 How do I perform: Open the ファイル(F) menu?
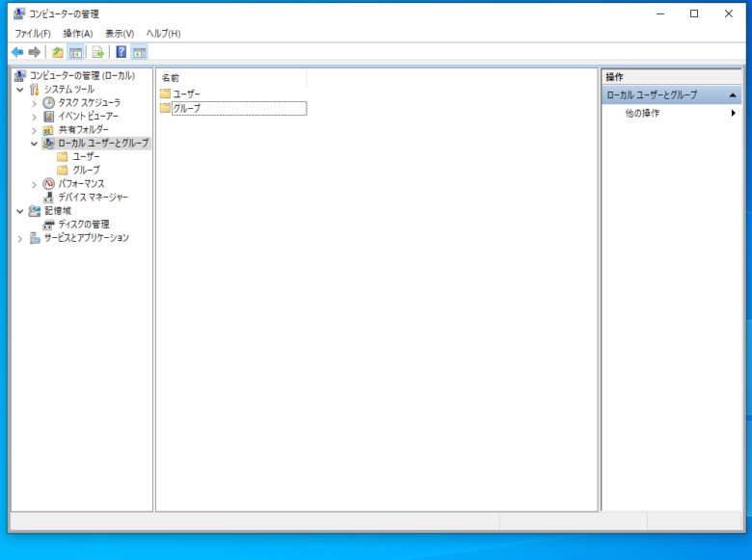pyautogui.click(x=33, y=34)
